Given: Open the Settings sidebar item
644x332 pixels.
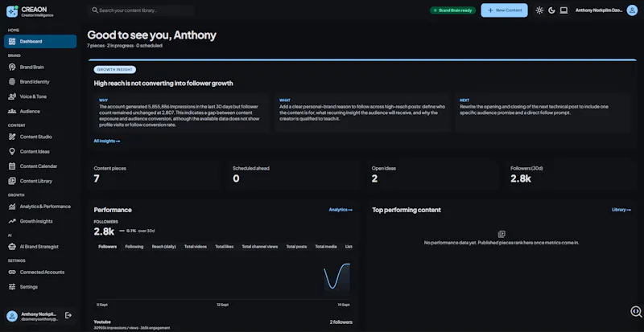Looking at the screenshot, I should click(40, 287).
